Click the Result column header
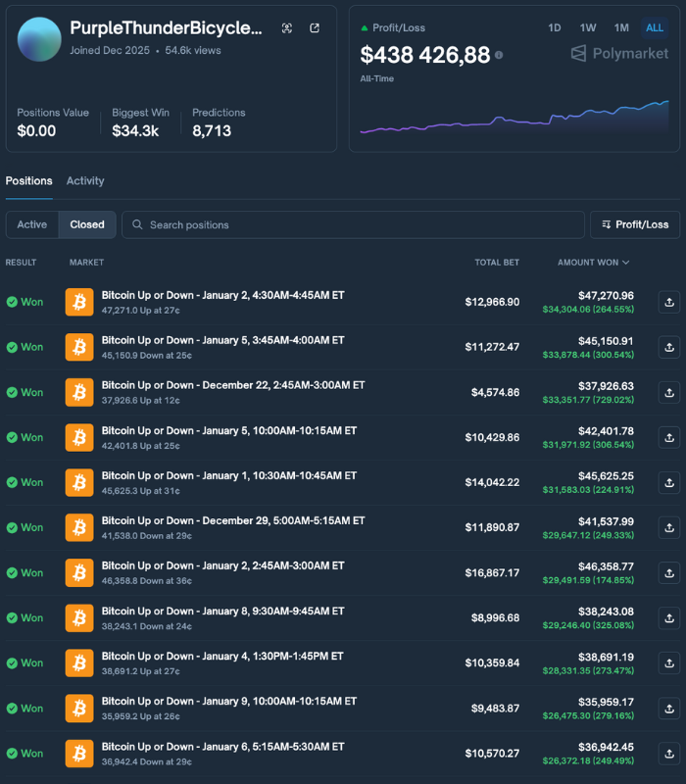Viewport: 686px width, 784px height. [x=21, y=263]
